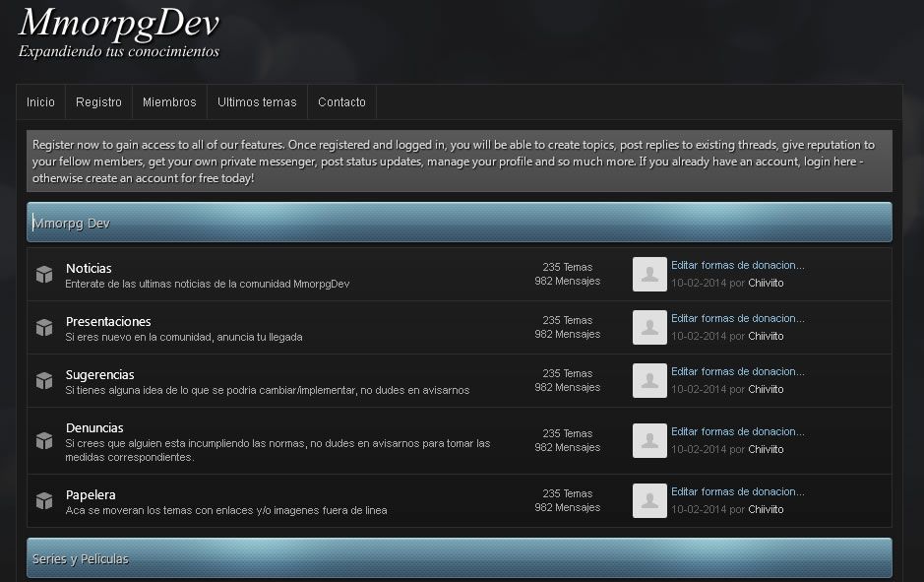Click the Chiiviito username in Denuncias row

pyautogui.click(x=766, y=449)
